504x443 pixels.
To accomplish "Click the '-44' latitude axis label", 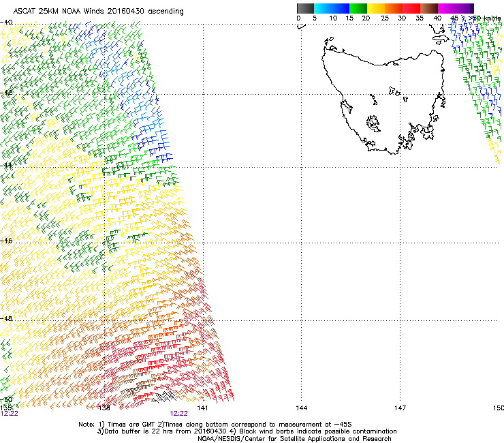I will (6, 166).
